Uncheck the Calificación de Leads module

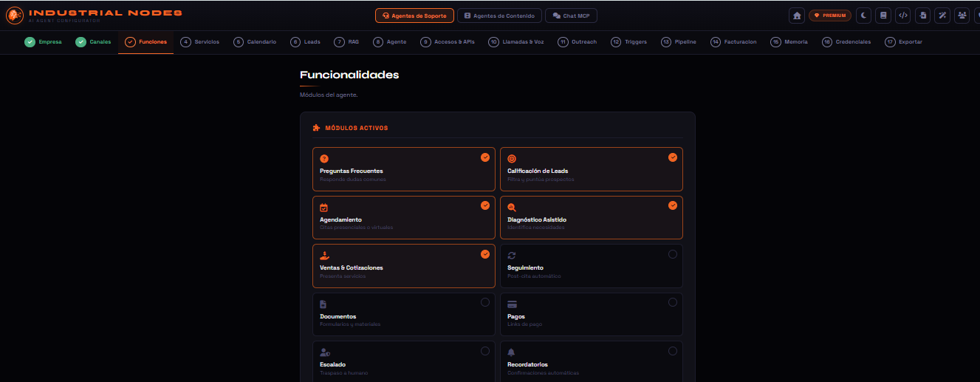(673, 157)
